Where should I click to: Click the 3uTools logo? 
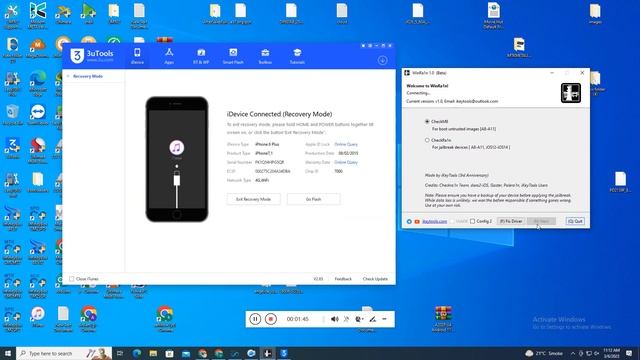tap(91, 56)
